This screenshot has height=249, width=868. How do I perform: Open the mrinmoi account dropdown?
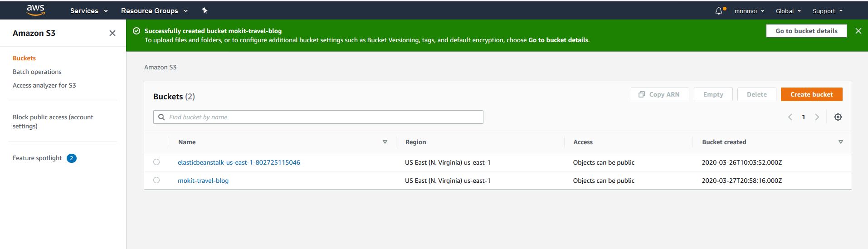point(750,11)
